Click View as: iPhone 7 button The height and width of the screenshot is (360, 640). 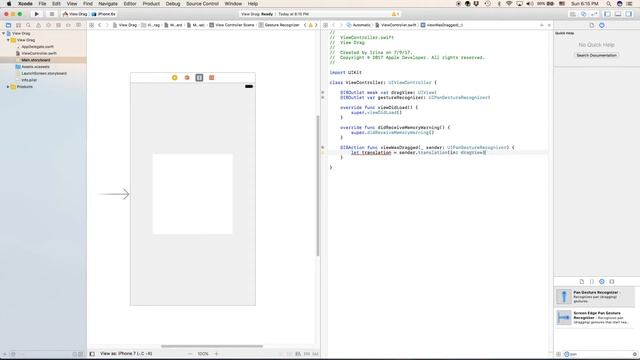(126, 354)
